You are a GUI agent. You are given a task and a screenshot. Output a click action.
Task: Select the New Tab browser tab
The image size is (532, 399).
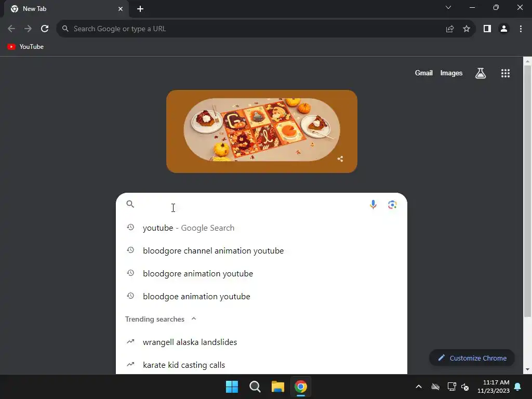pos(66,9)
